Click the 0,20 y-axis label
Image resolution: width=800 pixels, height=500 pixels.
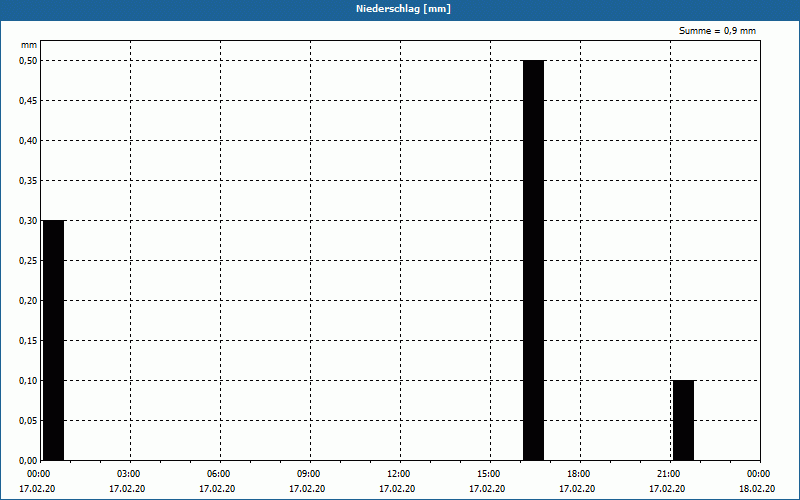pos(28,301)
